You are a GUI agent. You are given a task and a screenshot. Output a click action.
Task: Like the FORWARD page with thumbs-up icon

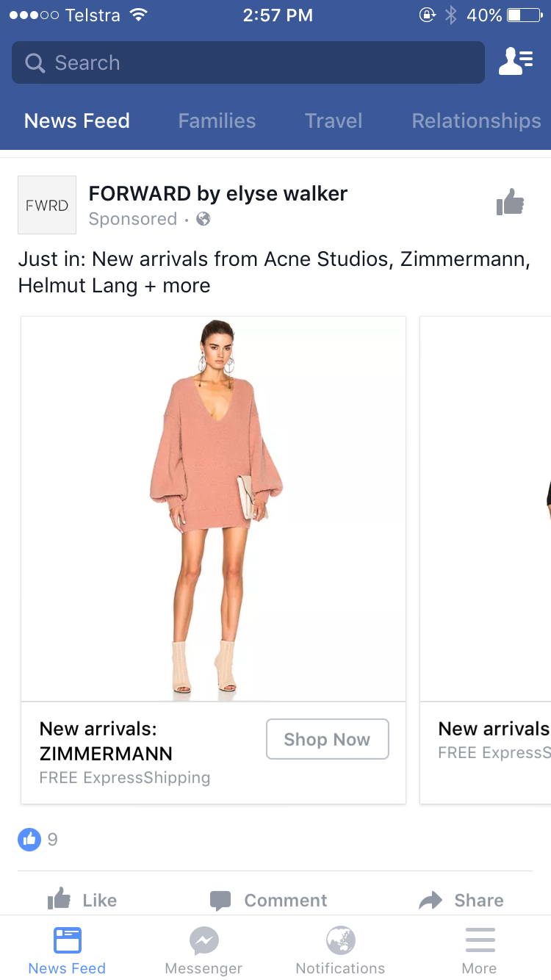pyautogui.click(x=511, y=202)
